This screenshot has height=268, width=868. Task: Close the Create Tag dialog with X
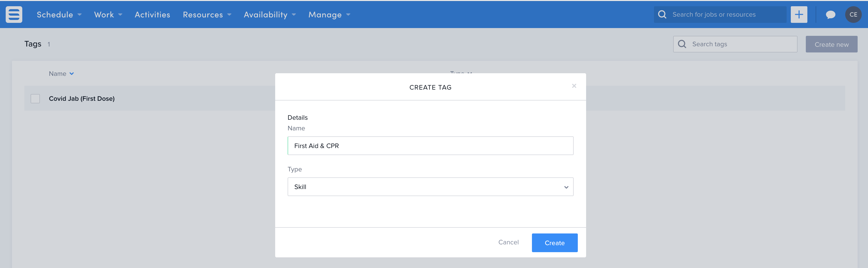(574, 86)
